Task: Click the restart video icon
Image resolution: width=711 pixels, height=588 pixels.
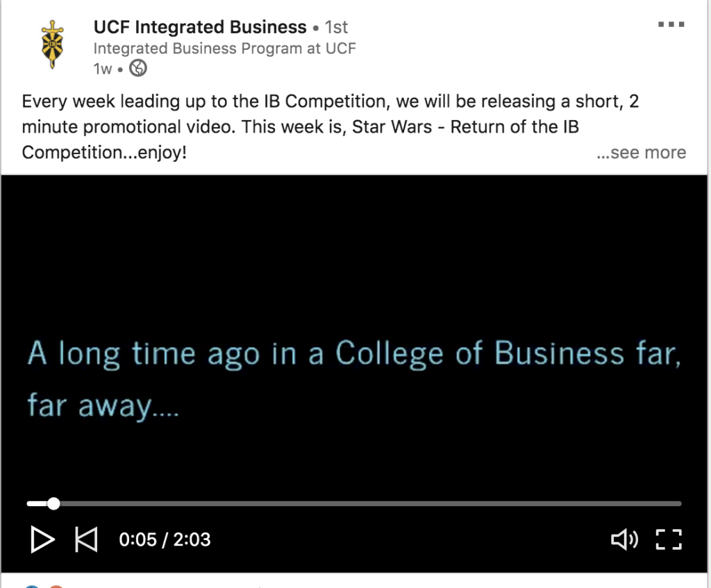Action: [86, 539]
